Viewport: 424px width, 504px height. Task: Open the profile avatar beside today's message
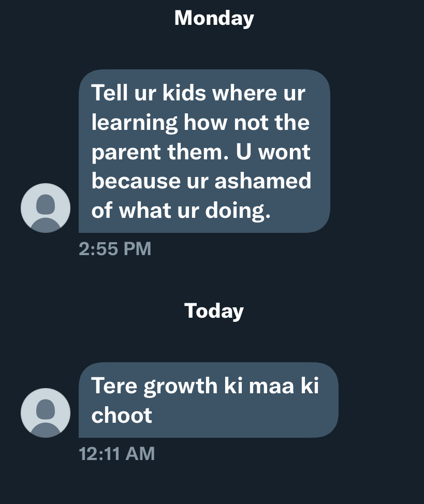pos(46,413)
